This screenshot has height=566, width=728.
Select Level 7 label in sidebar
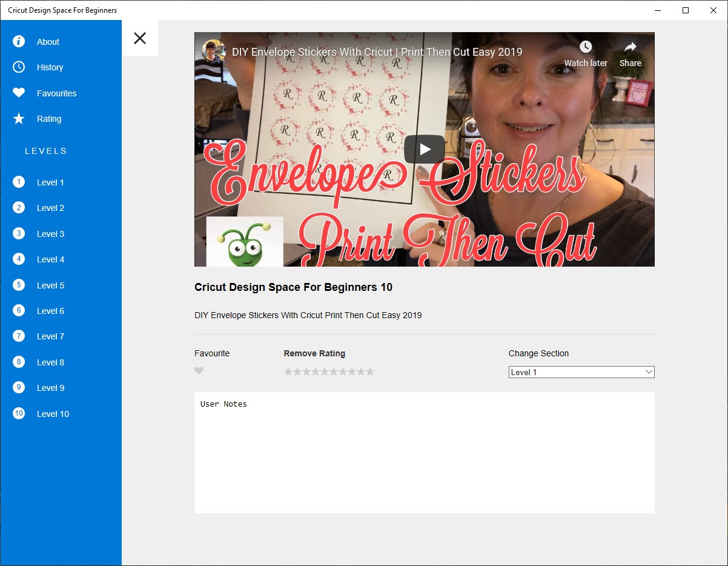tap(50, 336)
